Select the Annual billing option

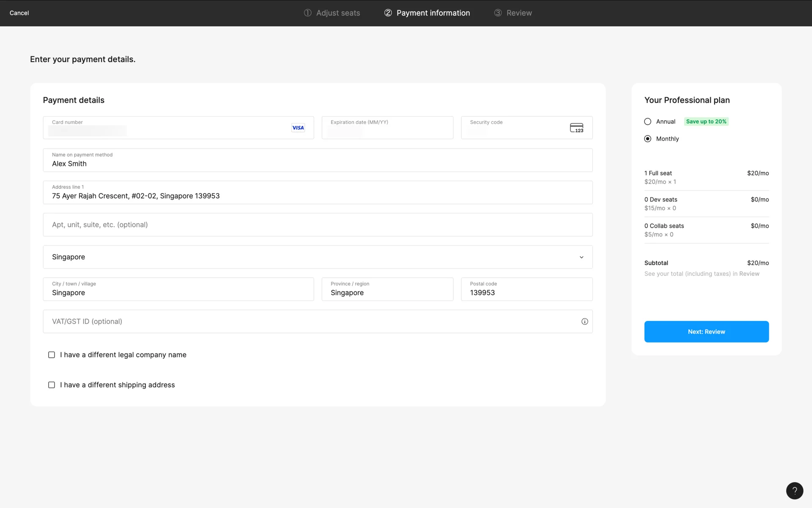[x=647, y=121]
